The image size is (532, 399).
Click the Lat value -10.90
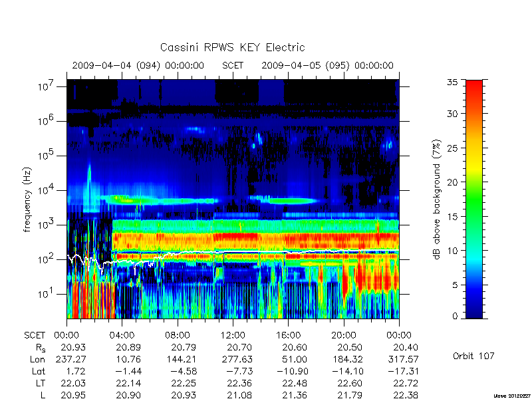(292, 372)
